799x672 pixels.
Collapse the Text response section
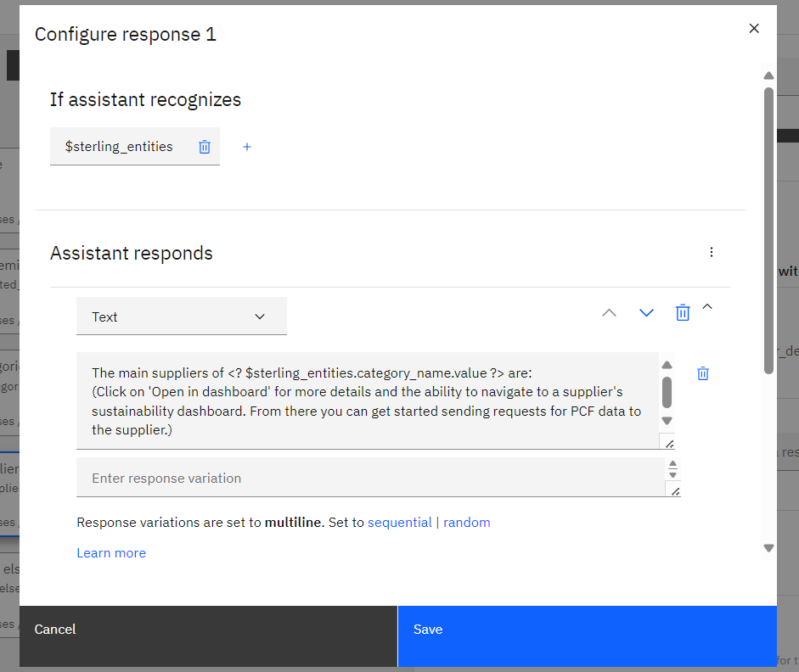707,306
